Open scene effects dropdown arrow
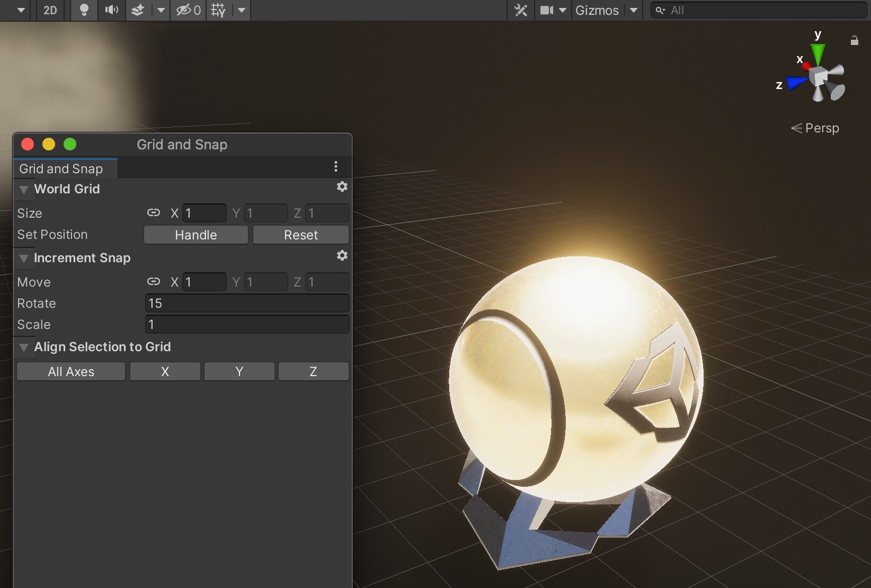Viewport: 871px width, 588px height. pos(161,10)
